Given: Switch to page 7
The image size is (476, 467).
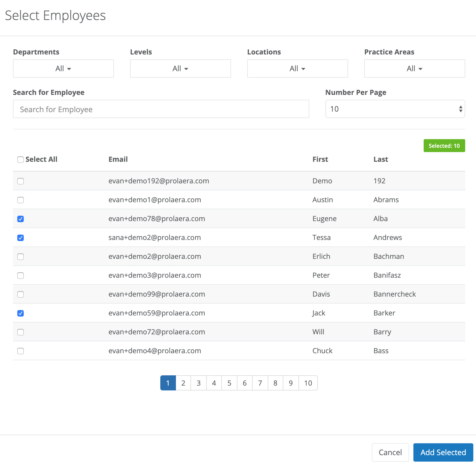Looking at the screenshot, I should coord(260,383).
